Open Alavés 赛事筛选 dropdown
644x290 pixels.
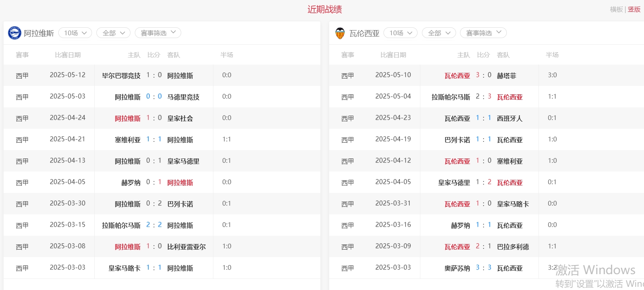click(158, 33)
